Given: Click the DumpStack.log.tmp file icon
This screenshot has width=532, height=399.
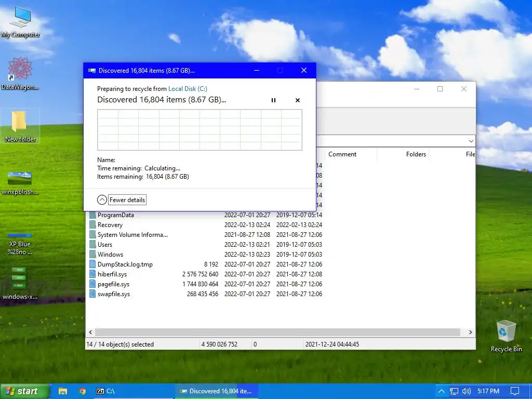Looking at the screenshot, I should (92, 264).
